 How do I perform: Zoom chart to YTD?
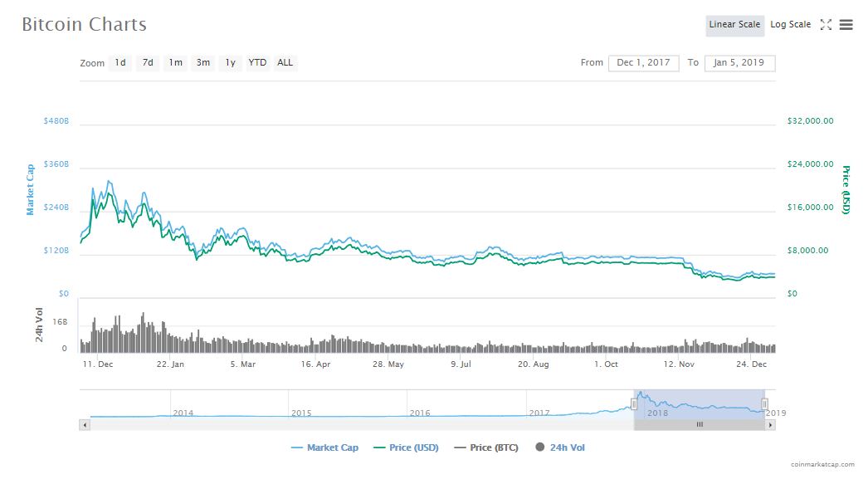click(257, 63)
